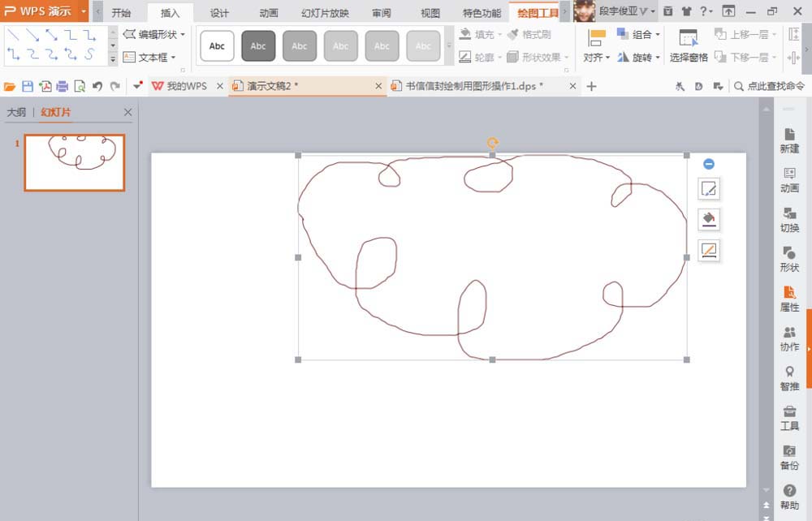Collapse the freehand shape with the minus button

(x=709, y=163)
